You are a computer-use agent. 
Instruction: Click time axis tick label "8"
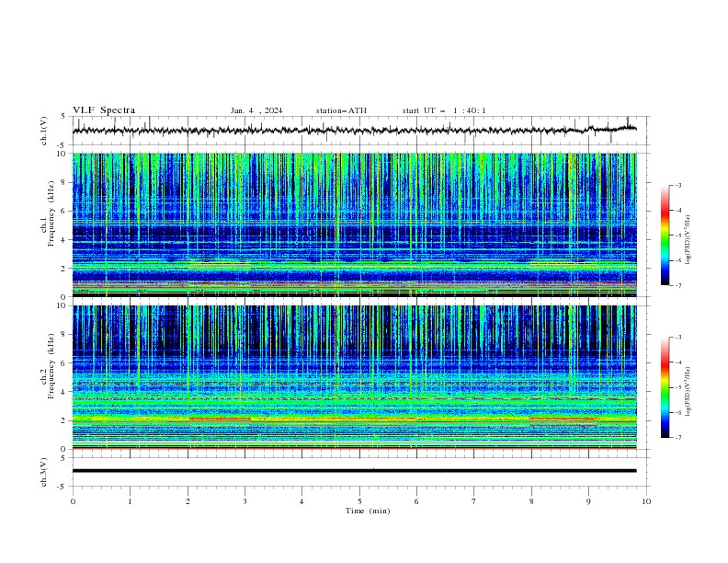(531, 501)
